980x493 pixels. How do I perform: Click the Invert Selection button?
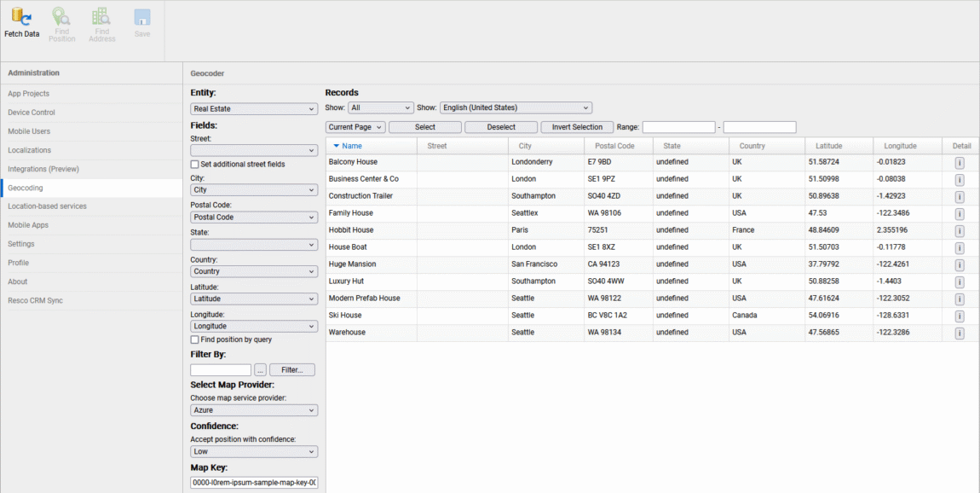click(x=576, y=126)
